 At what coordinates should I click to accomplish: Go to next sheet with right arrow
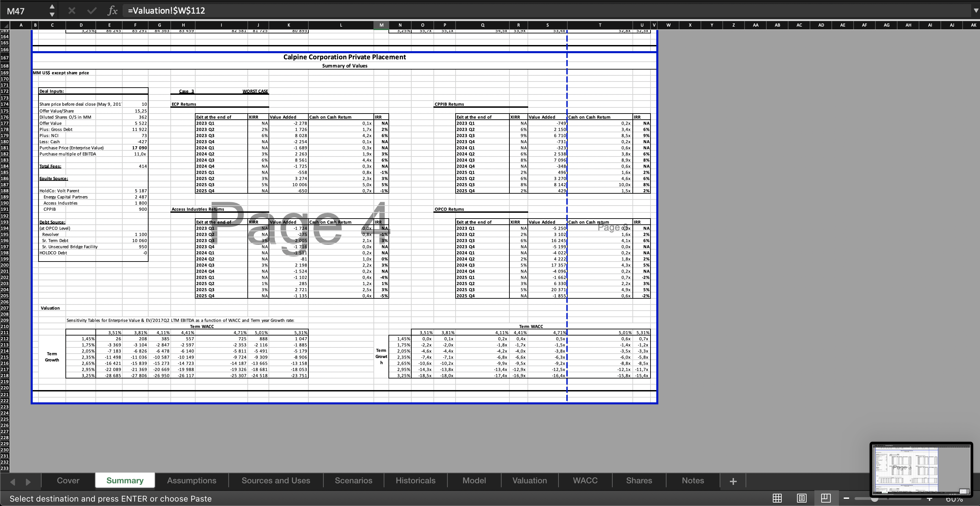[28, 482]
